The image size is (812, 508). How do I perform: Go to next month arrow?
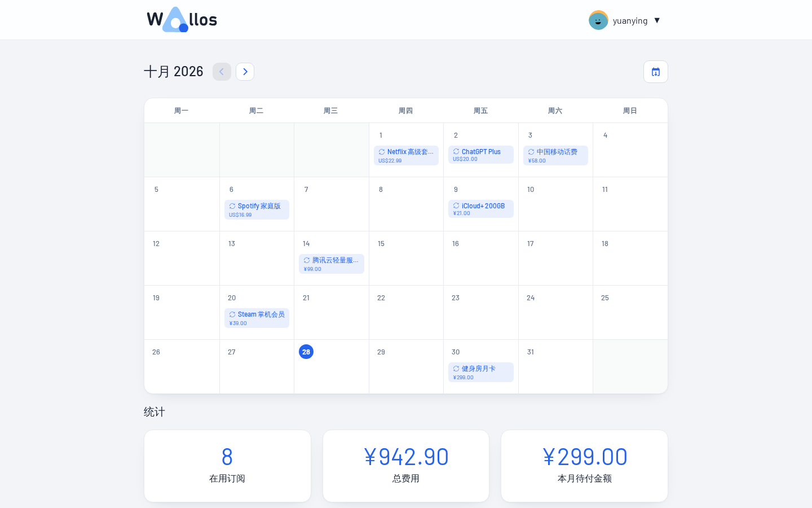[x=245, y=72]
